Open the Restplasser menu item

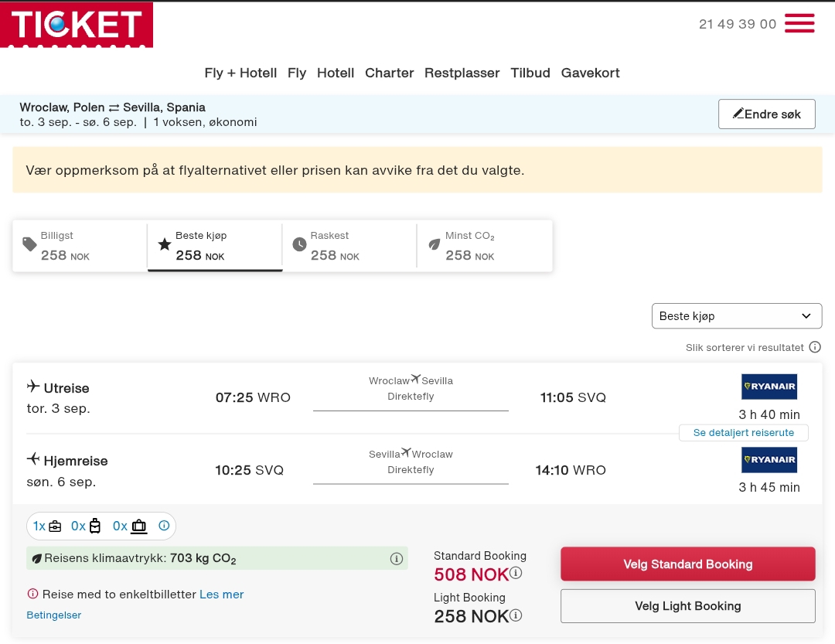click(x=462, y=73)
